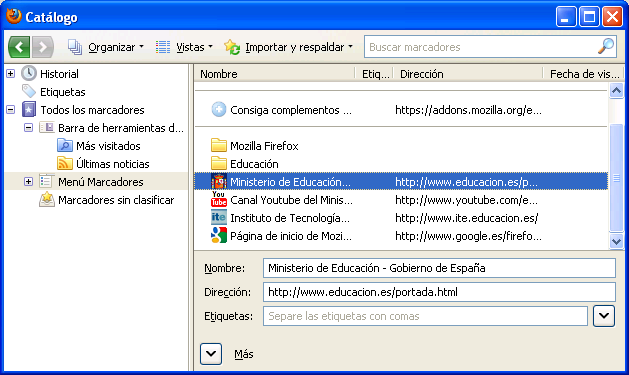Click the https://addons.mozilla.org address cell
Viewport: 629px width, 375px height.
tap(468, 110)
